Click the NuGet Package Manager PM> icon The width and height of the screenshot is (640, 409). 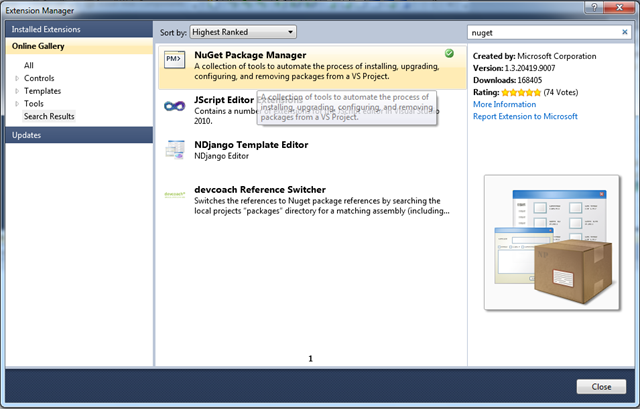[176, 61]
